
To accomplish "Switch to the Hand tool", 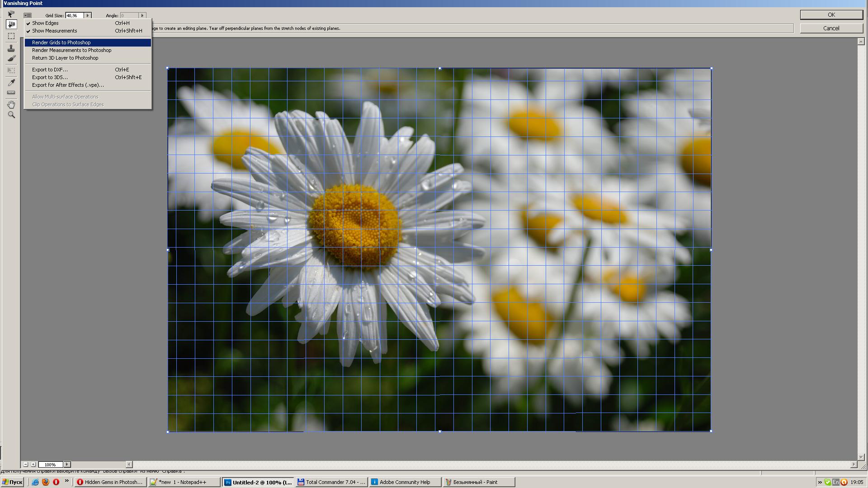I will tap(11, 104).
